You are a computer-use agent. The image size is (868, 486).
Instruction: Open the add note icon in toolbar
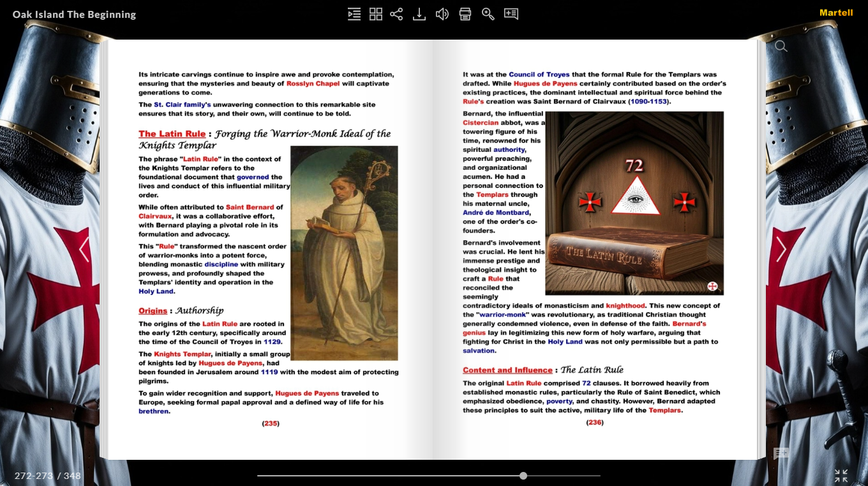511,14
